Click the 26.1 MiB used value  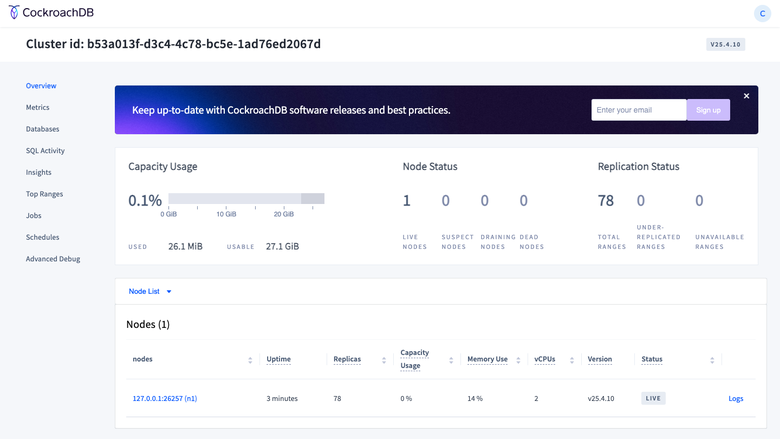click(x=185, y=246)
